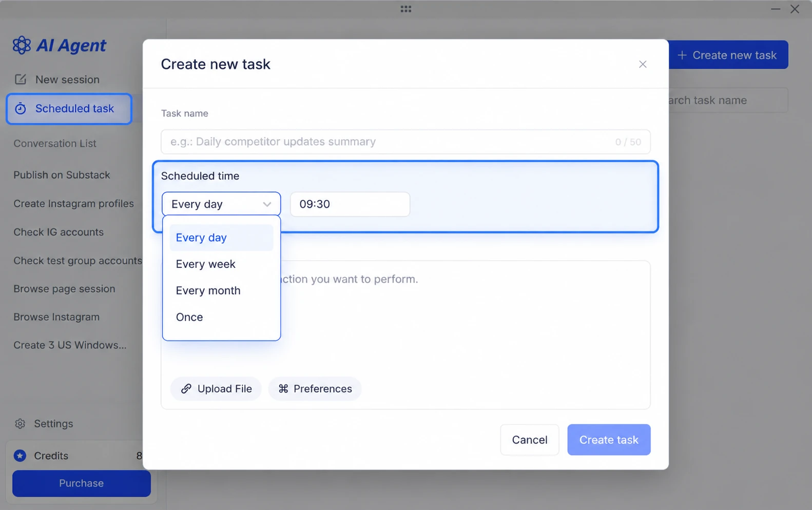Click the Settings label in sidebar
Screen dimensions: 812x510
pyautogui.click(x=53, y=424)
